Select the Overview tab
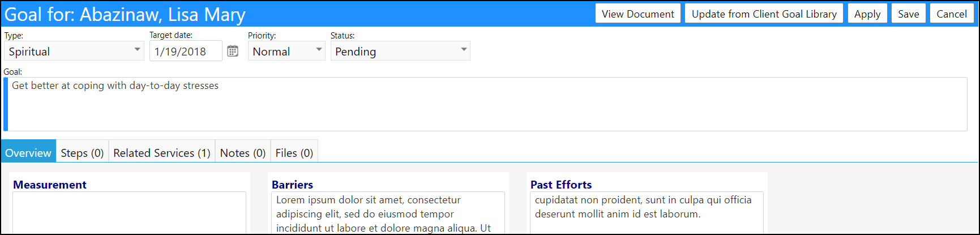This screenshot has height=235, width=980. tap(28, 153)
